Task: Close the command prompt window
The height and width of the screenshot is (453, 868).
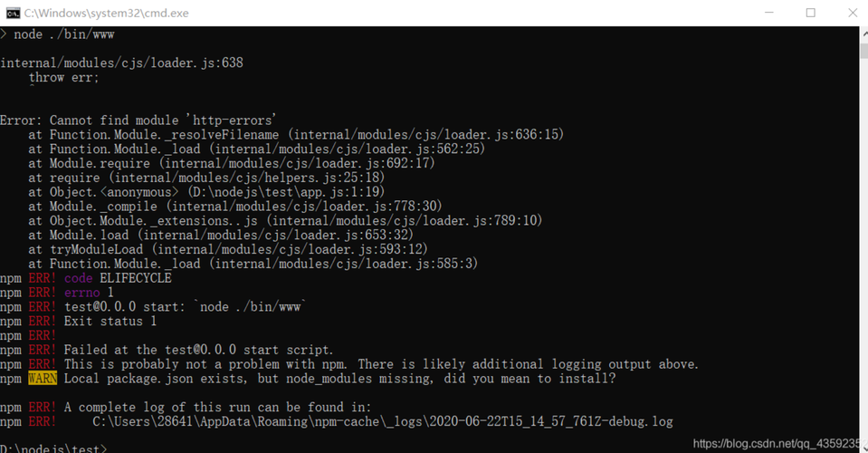Action: (x=853, y=13)
